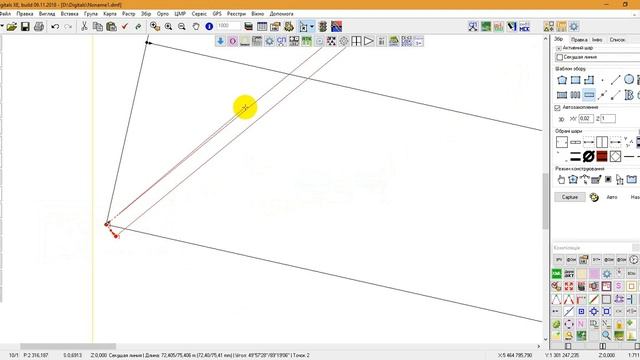Viewport: 640px width, 360px height.
Task: Open the Сервіс menu
Action: coord(199,13)
